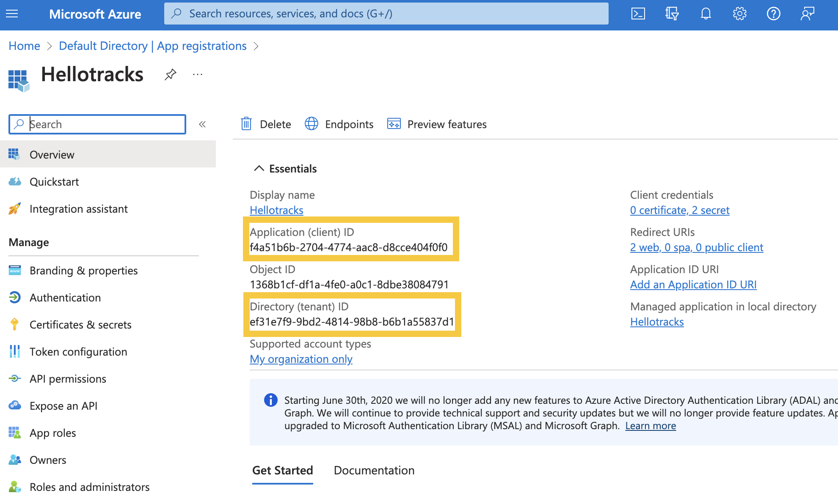Select the Object ID value 1368b1cf-df1a-4fe0-a0c1-8dbe38084791
Screen dimensions: 838x504
click(349, 285)
